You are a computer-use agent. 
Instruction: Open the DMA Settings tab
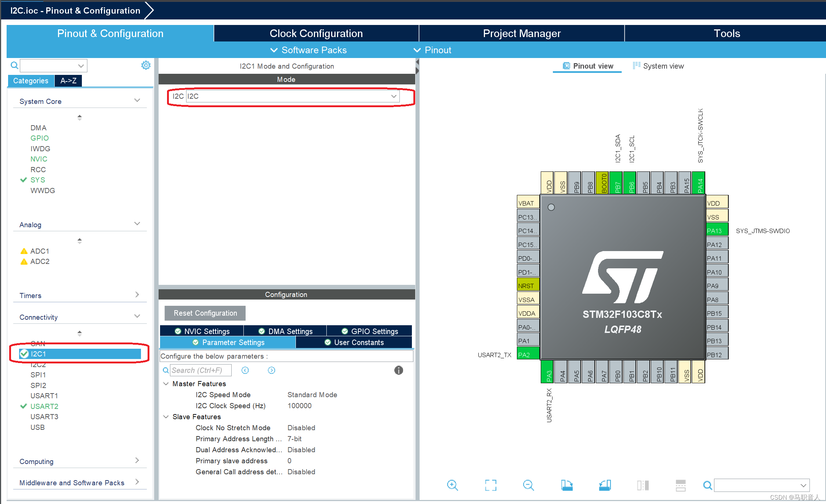285,331
